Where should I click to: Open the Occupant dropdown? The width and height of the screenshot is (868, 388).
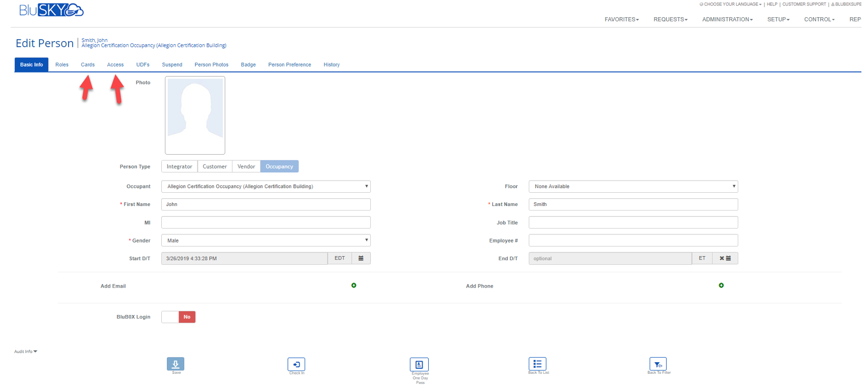click(266, 187)
